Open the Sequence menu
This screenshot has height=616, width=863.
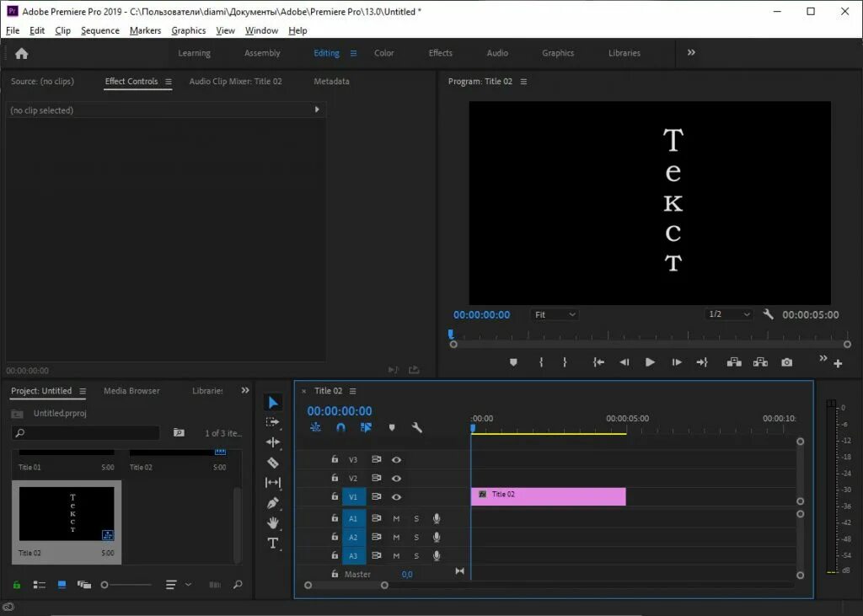[x=99, y=30]
